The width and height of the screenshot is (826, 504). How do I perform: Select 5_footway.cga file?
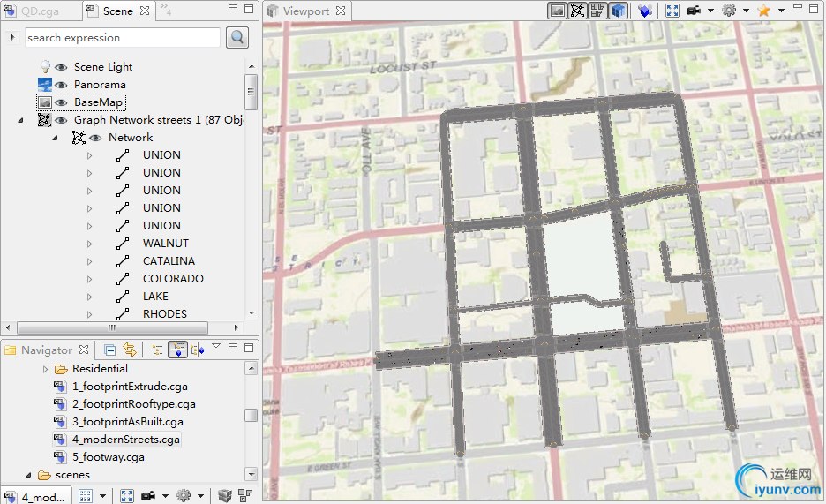pyautogui.click(x=108, y=457)
